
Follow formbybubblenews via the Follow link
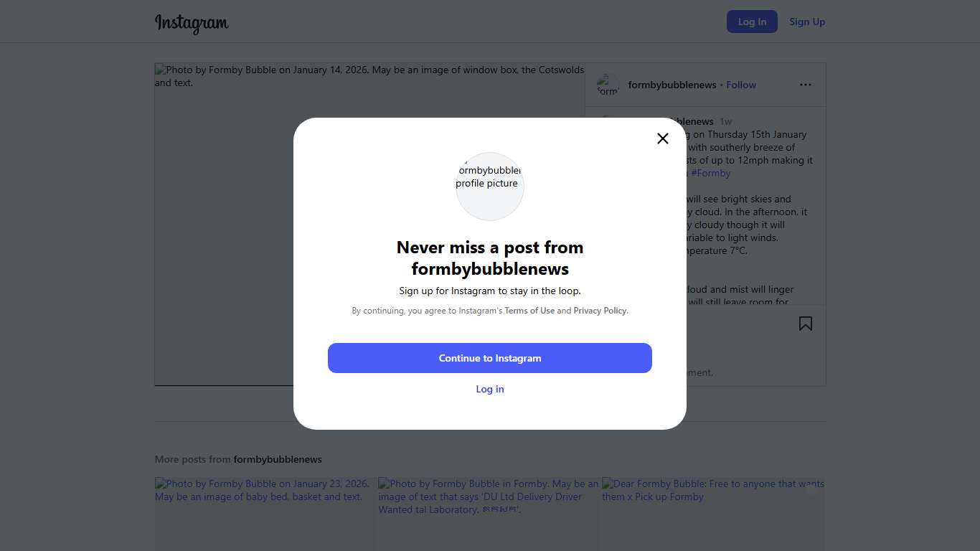click(741, 85)
